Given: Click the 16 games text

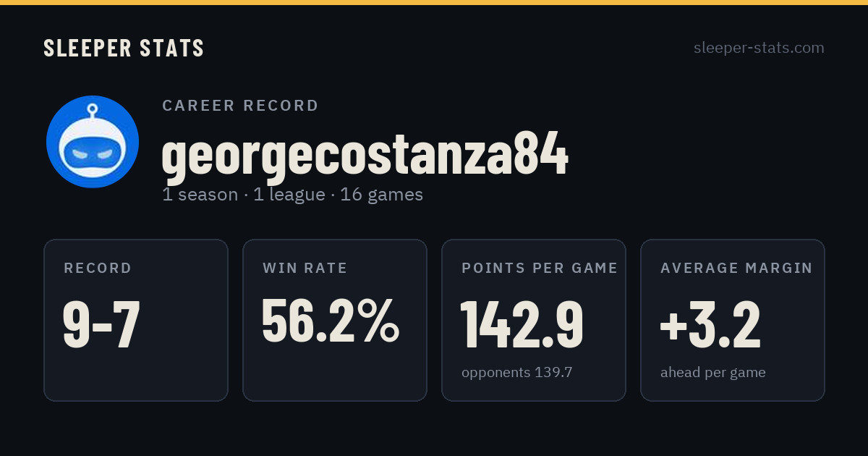Looking at the screenshot, I should pyautogui.click(x=382, y=195).
